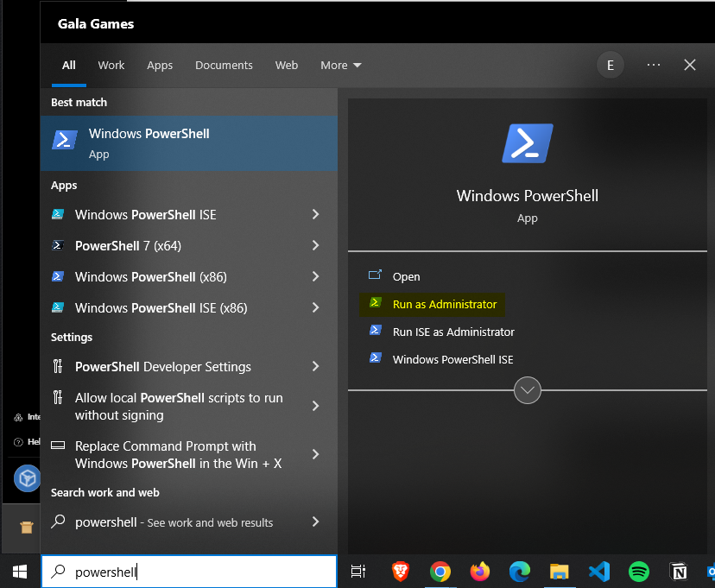Click the PowerShell Developer Settings tools icon
Viewport: 715px width, 588px height.
pyautogui.click(x=58, y=366)
